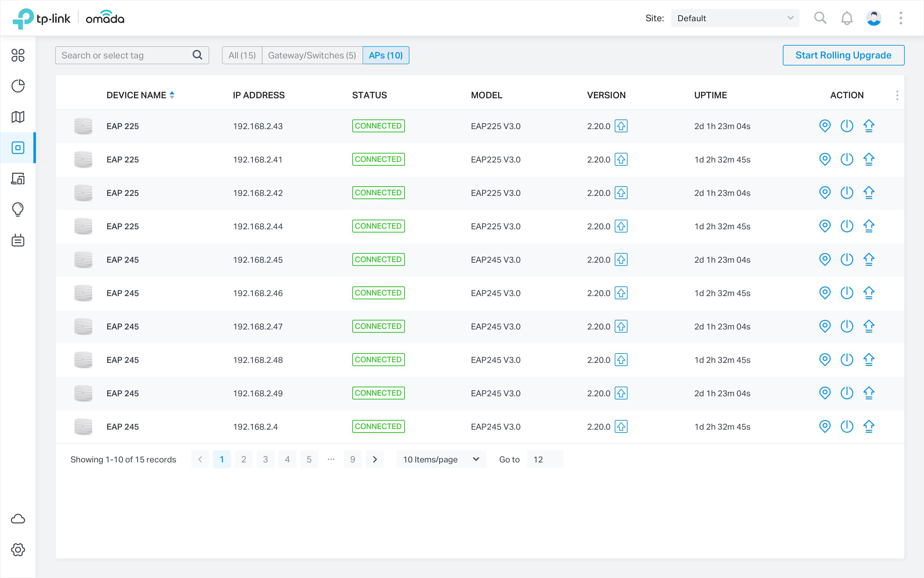Click the previous page arrow

coord(200,459)
